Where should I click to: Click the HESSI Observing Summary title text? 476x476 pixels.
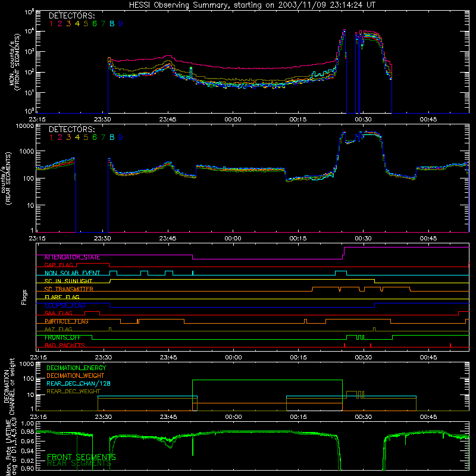pyautogui.click(x=252, y=5)
